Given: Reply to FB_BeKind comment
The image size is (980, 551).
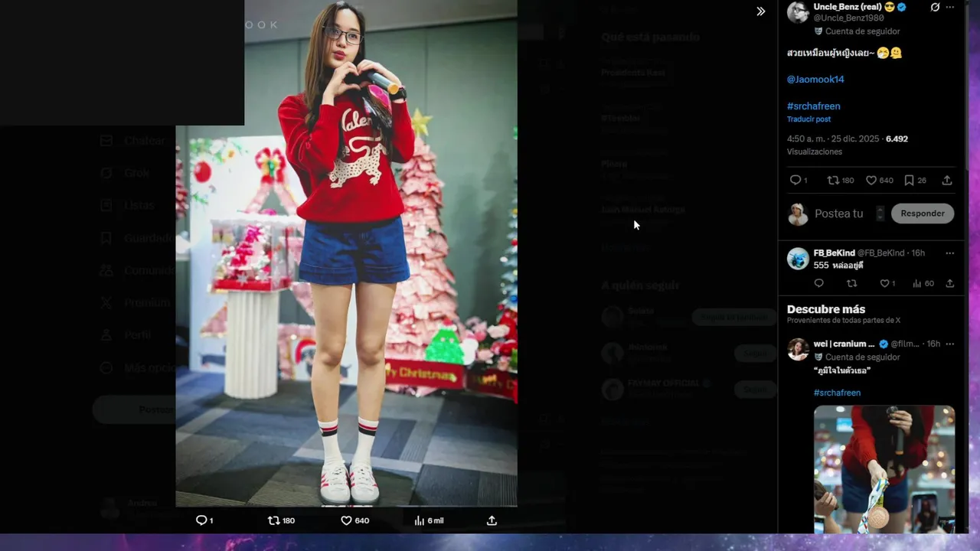Looking at the screenshot, I should click(x=818, y=283).
